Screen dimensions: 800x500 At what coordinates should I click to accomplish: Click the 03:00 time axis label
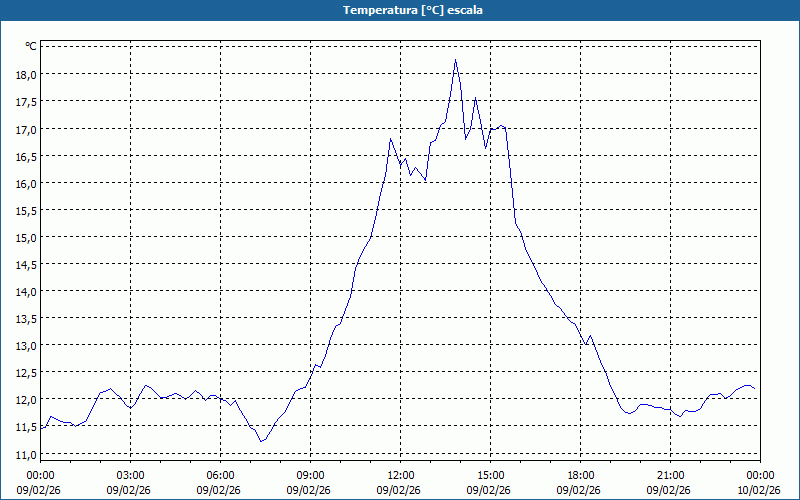tap(131, 475)
